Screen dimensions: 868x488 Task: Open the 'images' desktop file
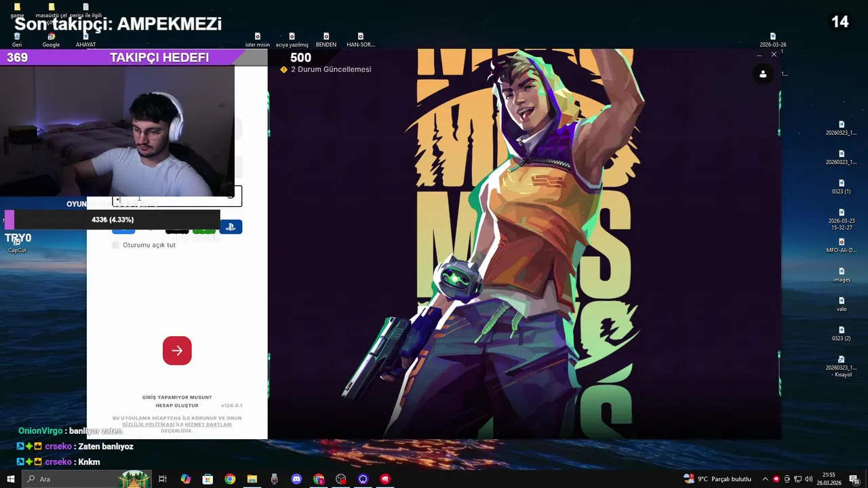coord(842,274)
